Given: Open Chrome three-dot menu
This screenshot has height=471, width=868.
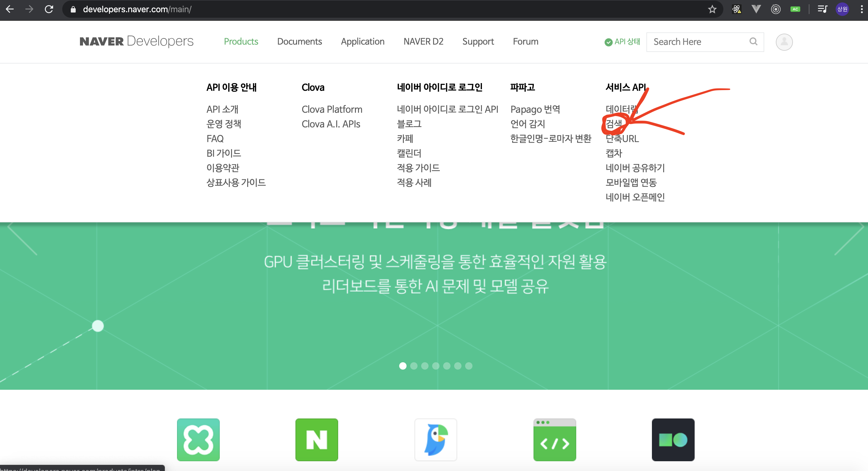Looking at the screenshot, I should 861,9.
